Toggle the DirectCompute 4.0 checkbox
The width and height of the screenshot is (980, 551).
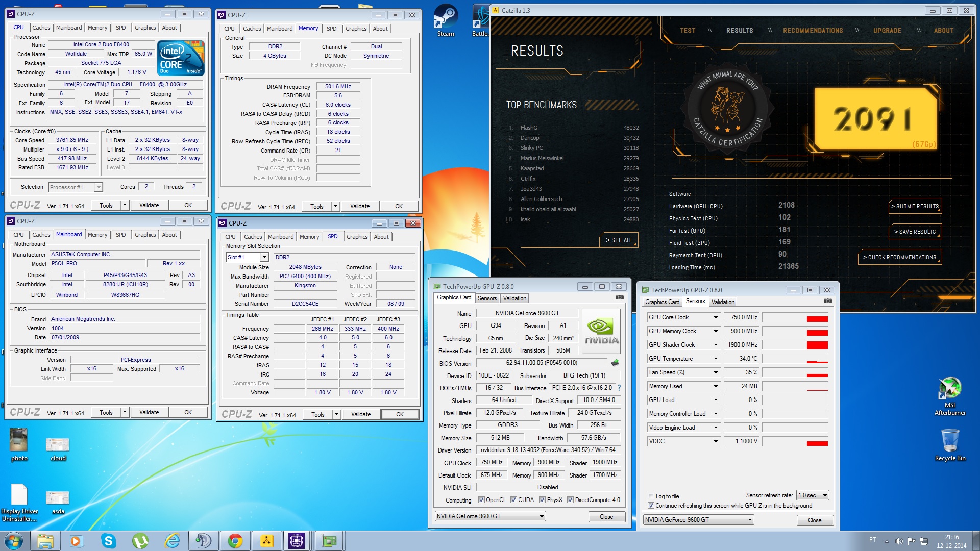[x=570, y=500]
